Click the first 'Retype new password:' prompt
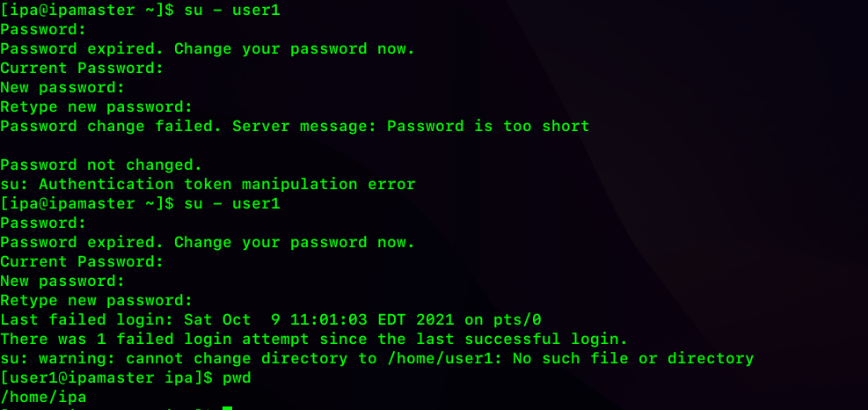Image resolution: width=868 pixels, height=410 pixels. coord(97,107)
